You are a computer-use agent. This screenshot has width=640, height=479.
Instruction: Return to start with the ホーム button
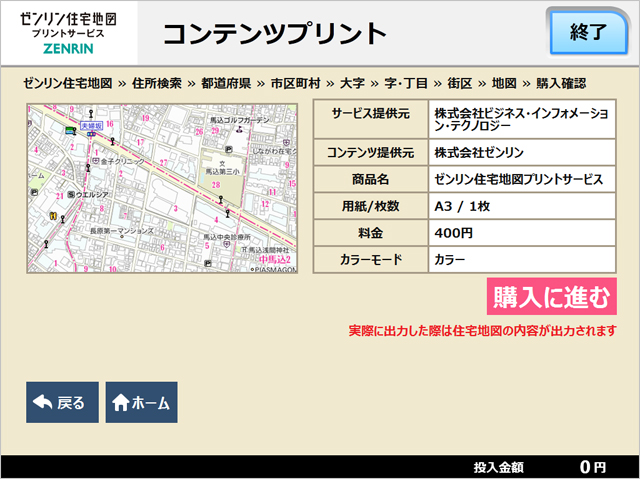pos(141,402)
